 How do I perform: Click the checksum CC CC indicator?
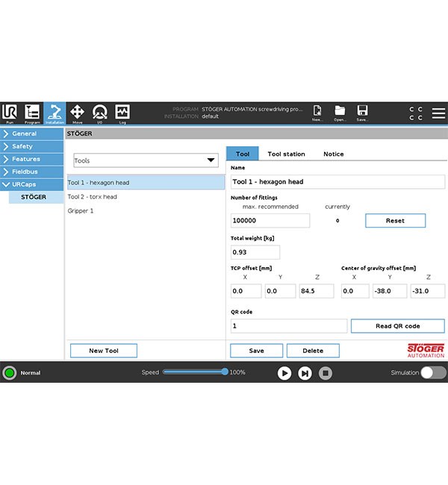click(415, 113)
